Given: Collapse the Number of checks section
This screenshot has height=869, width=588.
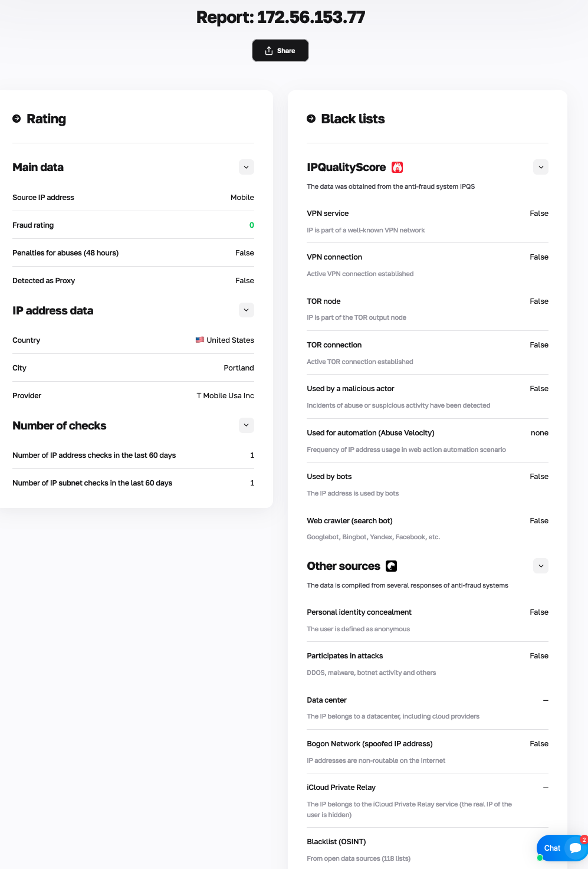Looking at the screenshot, I should (x=246, y=425).
